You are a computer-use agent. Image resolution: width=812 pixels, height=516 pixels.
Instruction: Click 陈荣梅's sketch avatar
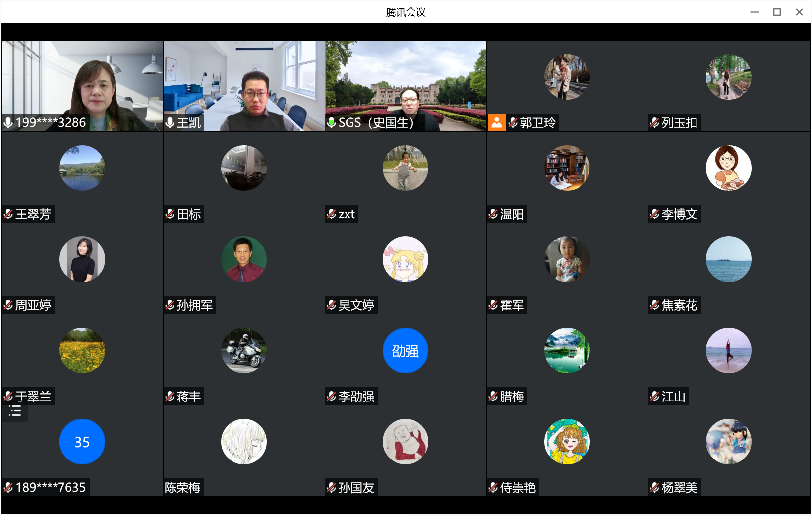tap(244, 442)
